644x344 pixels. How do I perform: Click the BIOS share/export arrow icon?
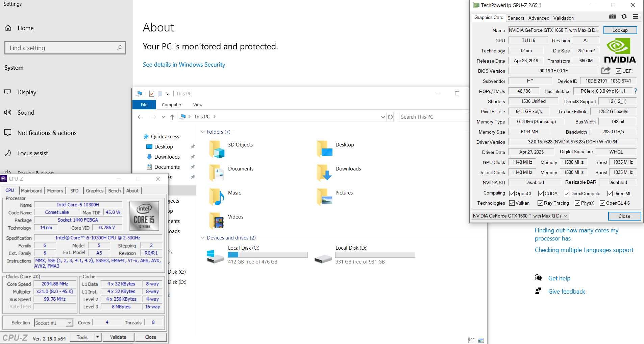click(606, 70)
